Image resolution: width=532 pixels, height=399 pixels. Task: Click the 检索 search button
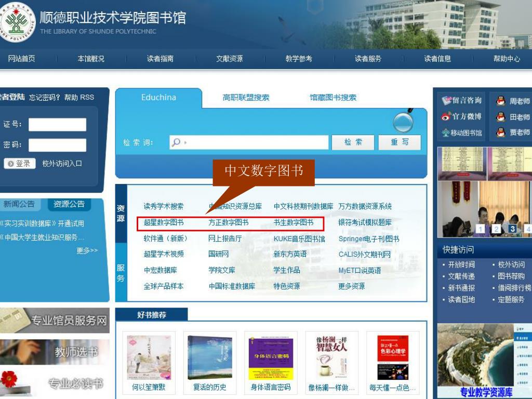[353, 142]
